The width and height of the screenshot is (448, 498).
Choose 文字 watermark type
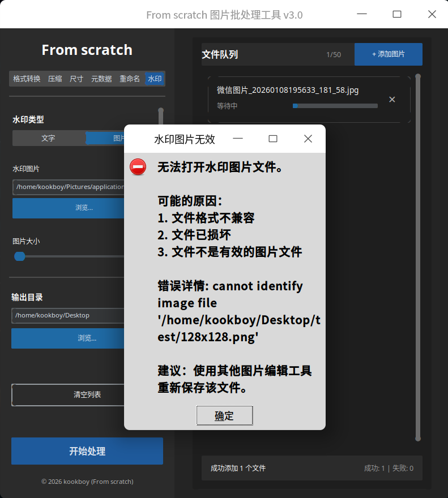coord(49,138)
